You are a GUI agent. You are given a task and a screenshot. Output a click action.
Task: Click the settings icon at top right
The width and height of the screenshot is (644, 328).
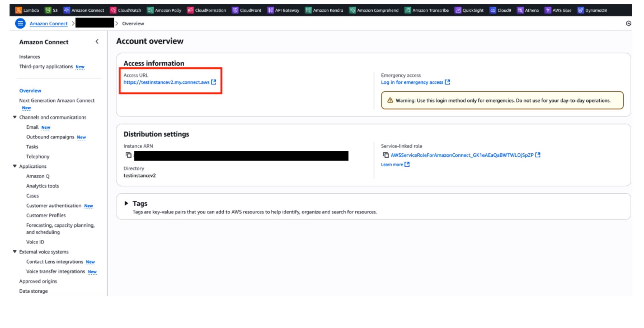(628, 24)
